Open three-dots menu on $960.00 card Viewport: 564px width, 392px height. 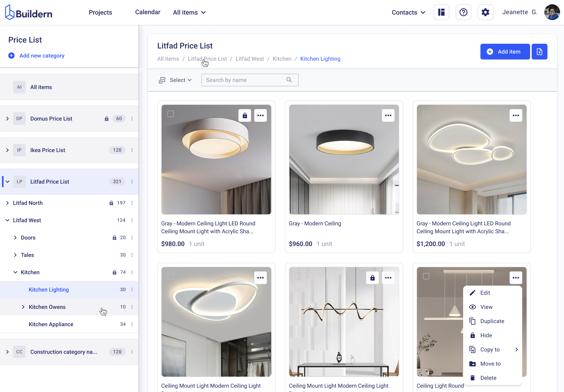coord(388,115)
